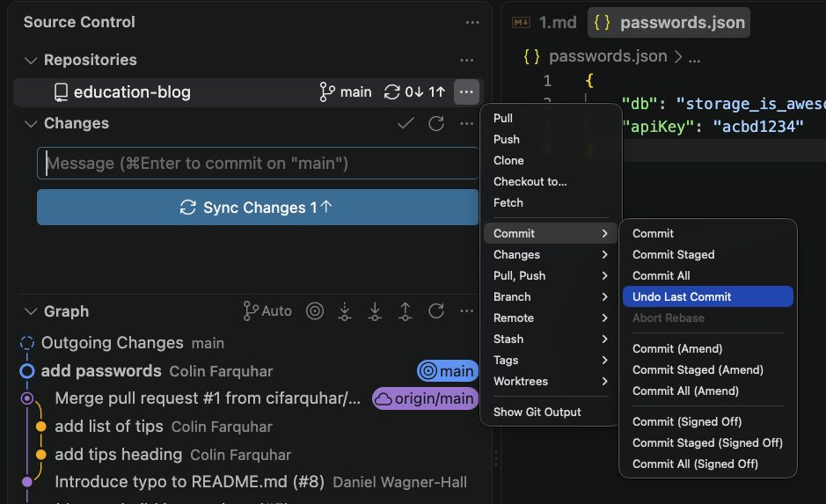Choose Commit All (Signed Off)
Image resolution: width=826 pixels, height=504 pixels.
[707, 464]
